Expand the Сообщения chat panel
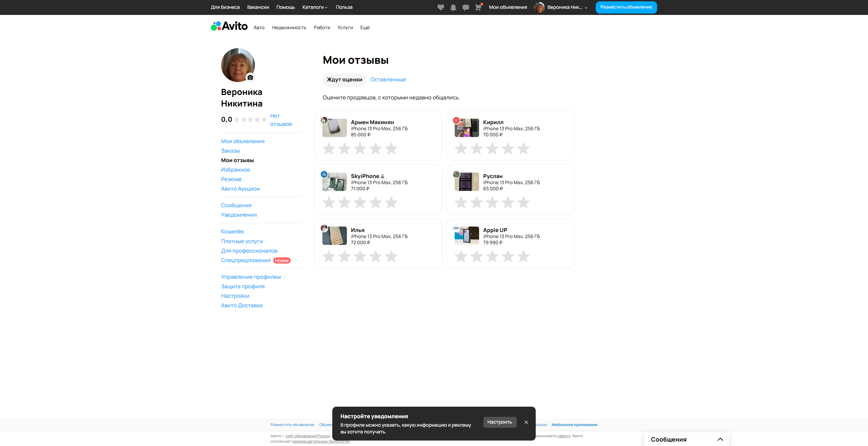 pos(720,439)
